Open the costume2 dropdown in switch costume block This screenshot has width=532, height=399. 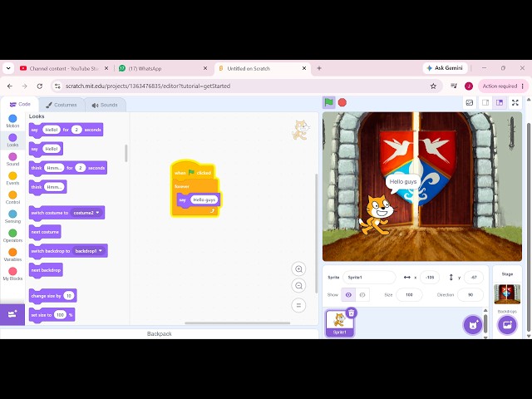[x=86, y=213]
